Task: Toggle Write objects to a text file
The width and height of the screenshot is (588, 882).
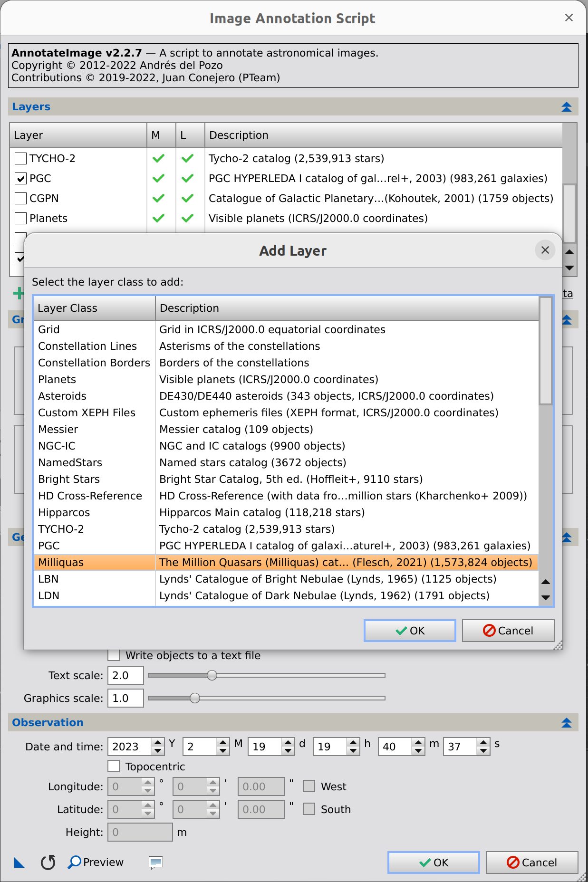Action: (114, 655)
